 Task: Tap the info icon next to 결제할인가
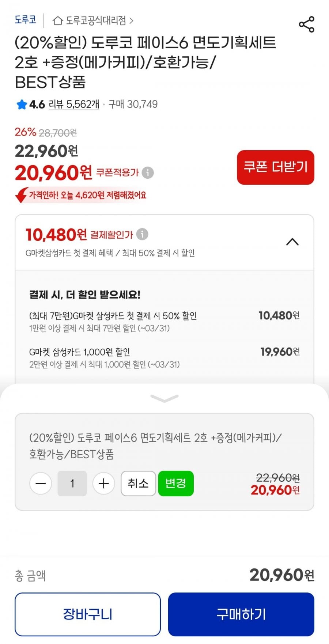click(x=142, y=234)
